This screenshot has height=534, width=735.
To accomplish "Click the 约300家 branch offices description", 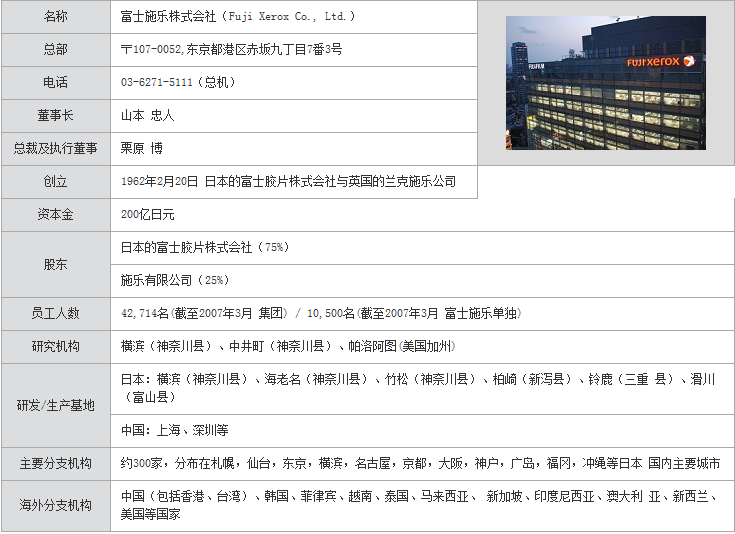I will coord(420,464).
